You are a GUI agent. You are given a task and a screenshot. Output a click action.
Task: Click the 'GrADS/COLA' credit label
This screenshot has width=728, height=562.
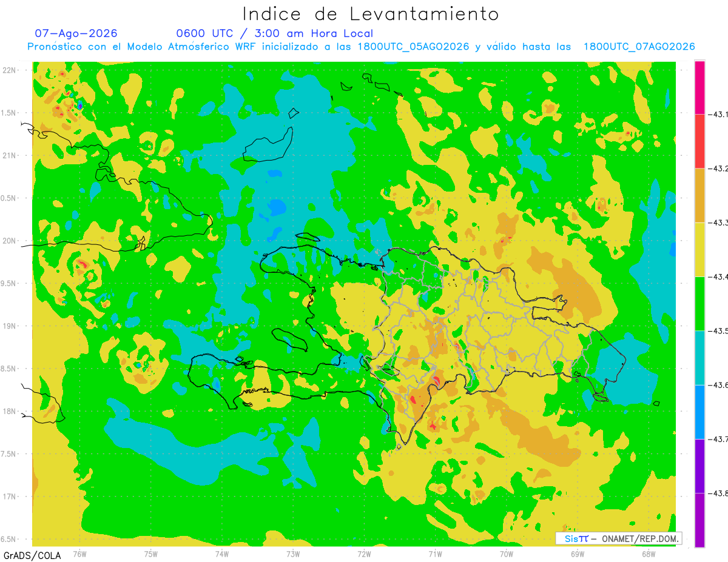coord(32,555)
